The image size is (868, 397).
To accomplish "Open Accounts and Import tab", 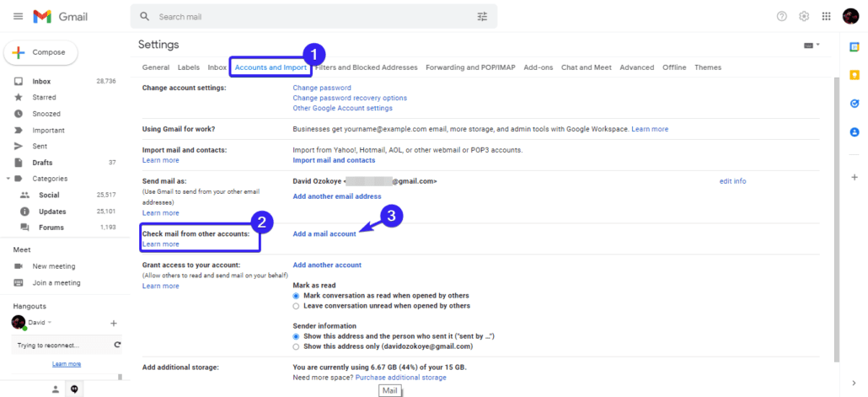I will coord(271,67).
